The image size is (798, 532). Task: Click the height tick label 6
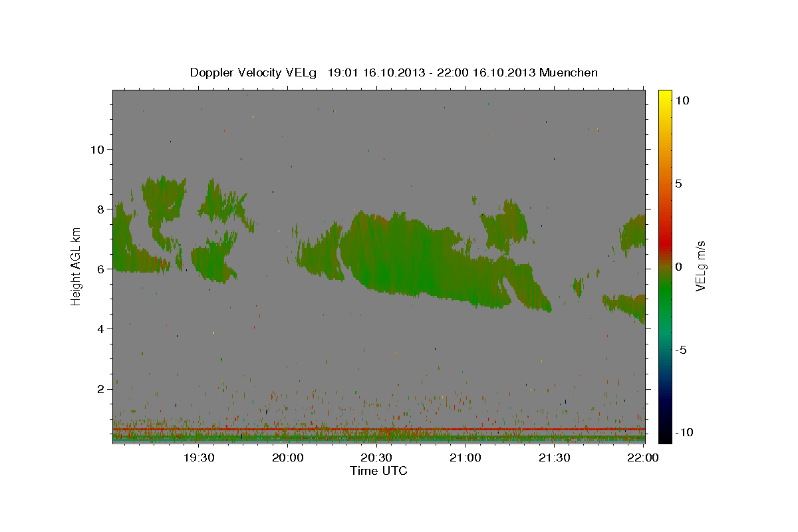click(101, 269)
